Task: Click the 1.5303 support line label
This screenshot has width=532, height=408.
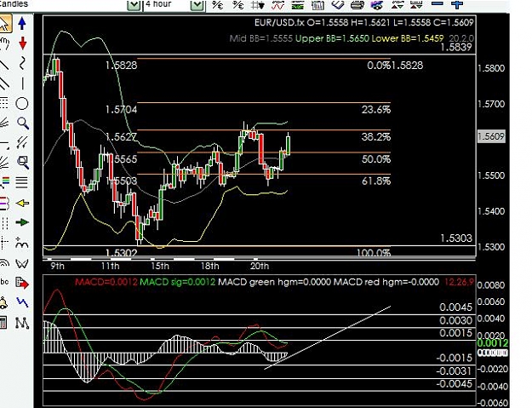Action: pyautogui.click(x=455, y=238)
